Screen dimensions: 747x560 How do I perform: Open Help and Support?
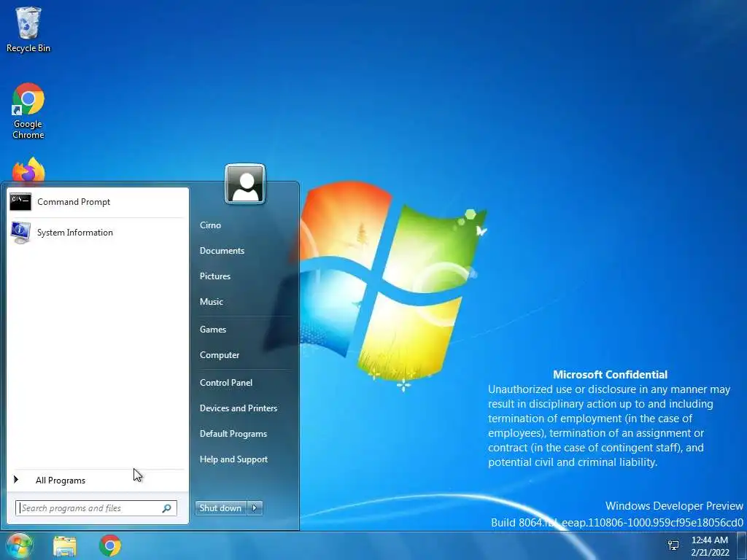(234, 459)
